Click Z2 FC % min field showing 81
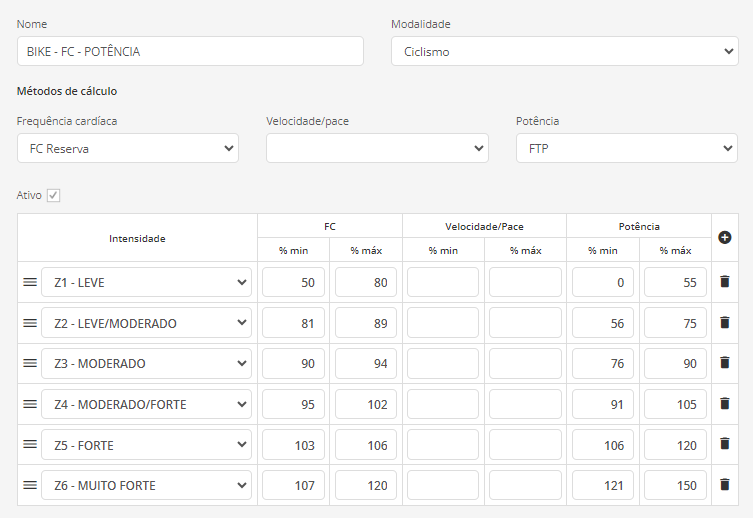Viewport: 753px width, 518px height. 293,323
